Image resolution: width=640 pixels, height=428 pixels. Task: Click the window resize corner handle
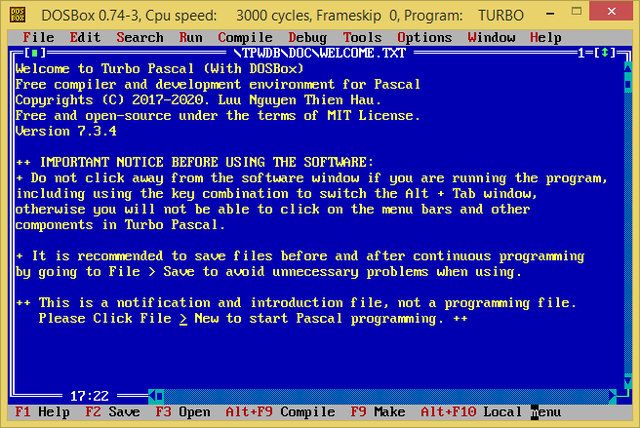tap(624, 395)
